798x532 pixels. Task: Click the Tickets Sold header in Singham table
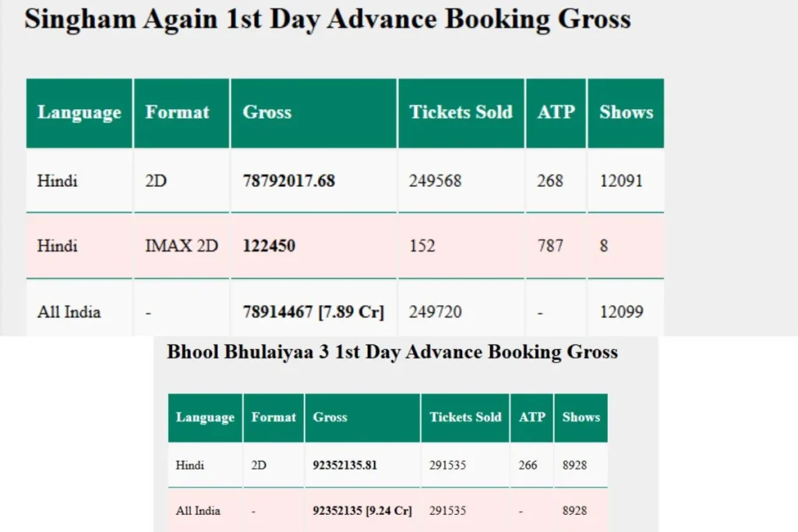coord(461,112)
